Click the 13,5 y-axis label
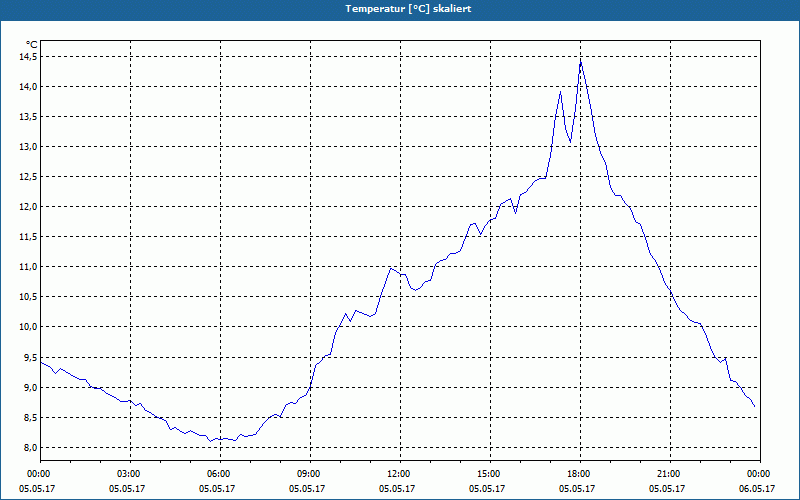This screenshot has width=800, height=500. [x=28, y=117]
